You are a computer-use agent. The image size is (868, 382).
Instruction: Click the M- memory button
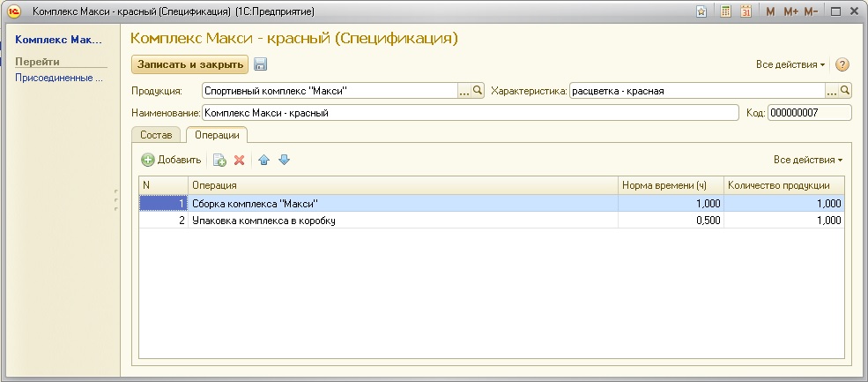tap(811, 11)
